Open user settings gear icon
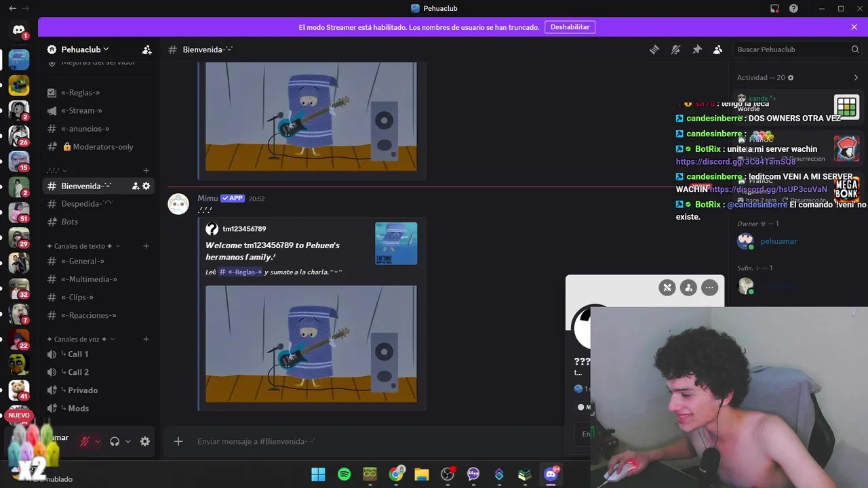 [x=144, y=441]
